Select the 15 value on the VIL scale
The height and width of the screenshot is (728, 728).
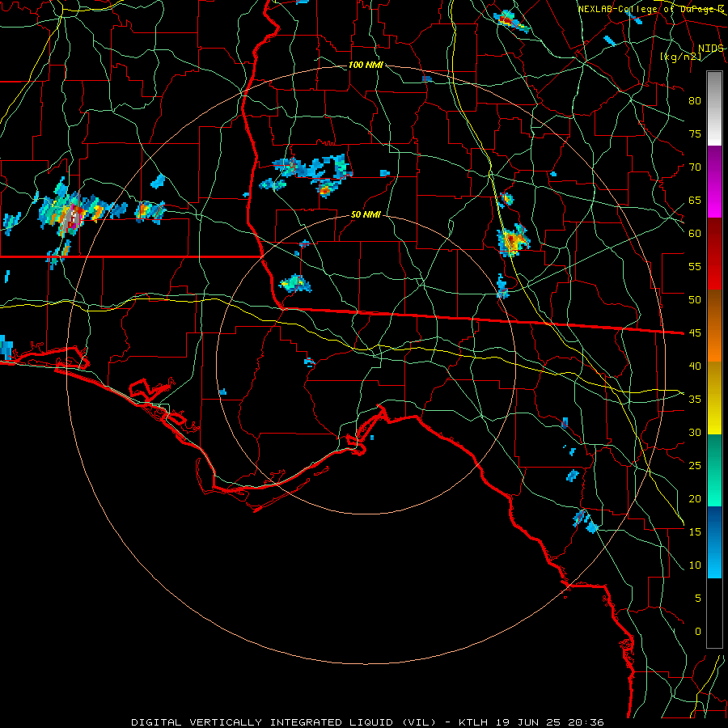[695, 532]
